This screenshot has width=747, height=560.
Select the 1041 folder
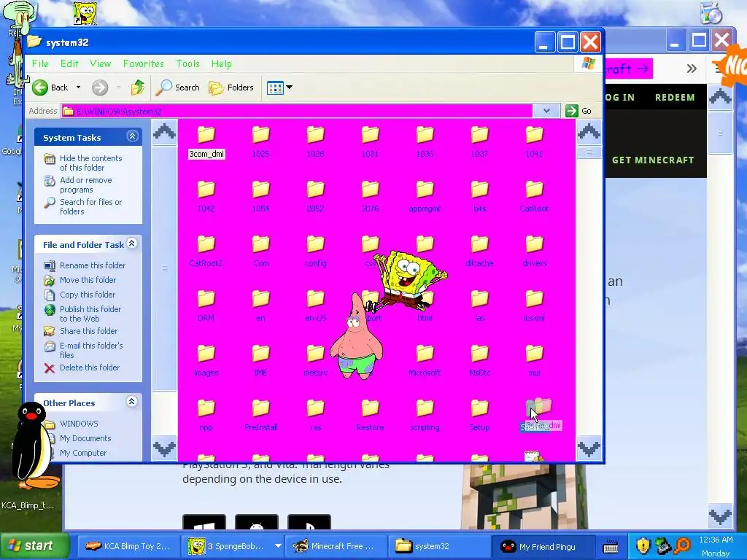point(534,141)
